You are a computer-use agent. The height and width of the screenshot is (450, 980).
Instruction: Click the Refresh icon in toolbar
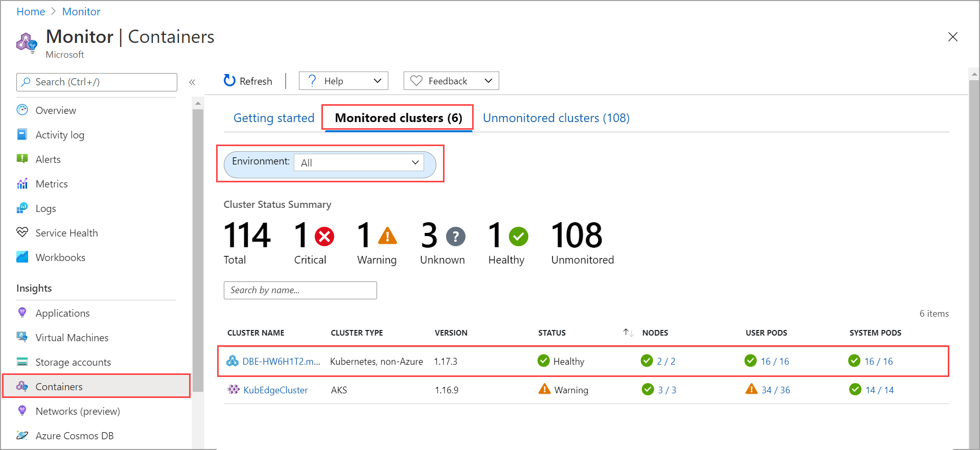coord(229,81)
